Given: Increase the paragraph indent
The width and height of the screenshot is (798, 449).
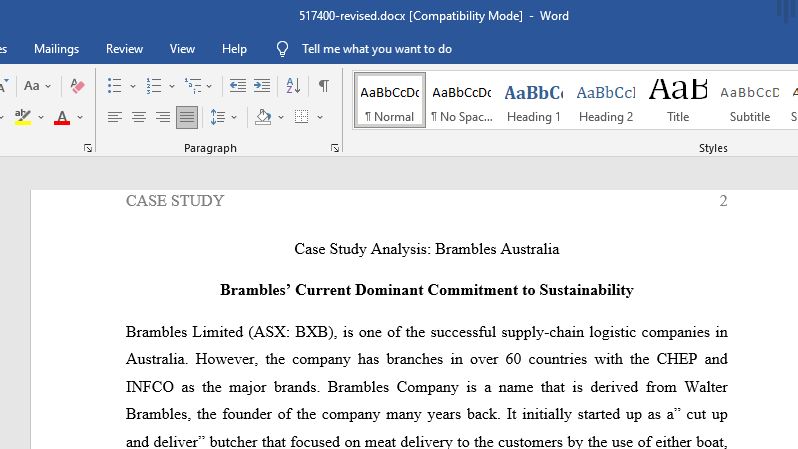Looking at the screenshot, I should (x=262, y=86).
